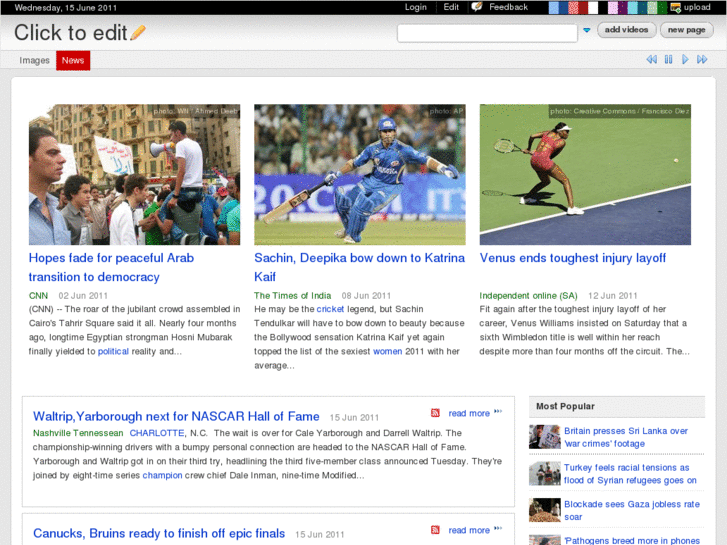This screenshot has height=545, width=727.
Task: Choose the pink dotted red swatch
Action: click(x=573, y=7)
